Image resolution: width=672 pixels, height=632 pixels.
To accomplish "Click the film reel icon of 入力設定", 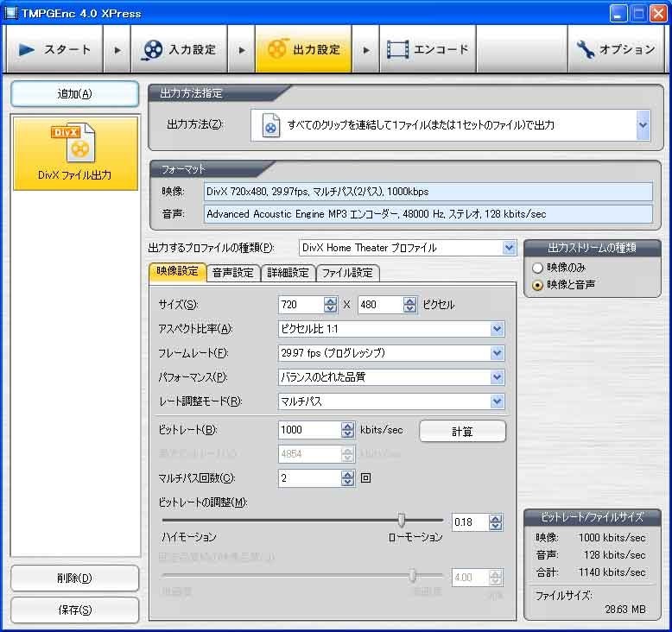I will coord(152,50).
